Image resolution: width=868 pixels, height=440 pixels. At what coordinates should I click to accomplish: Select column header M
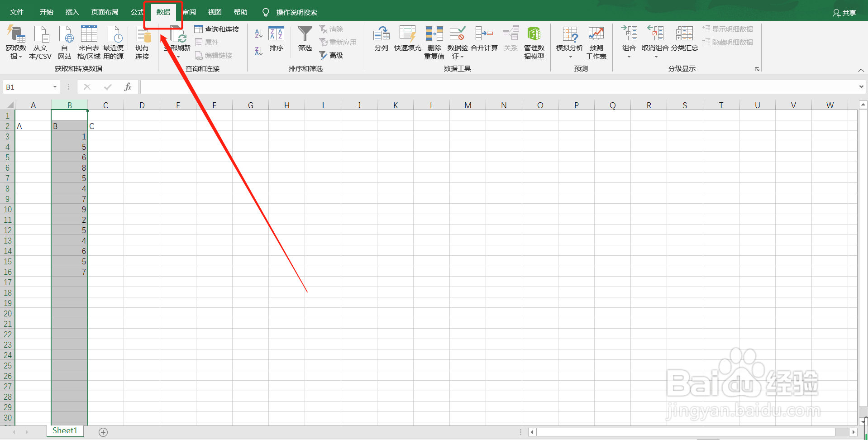pos(468,105)
